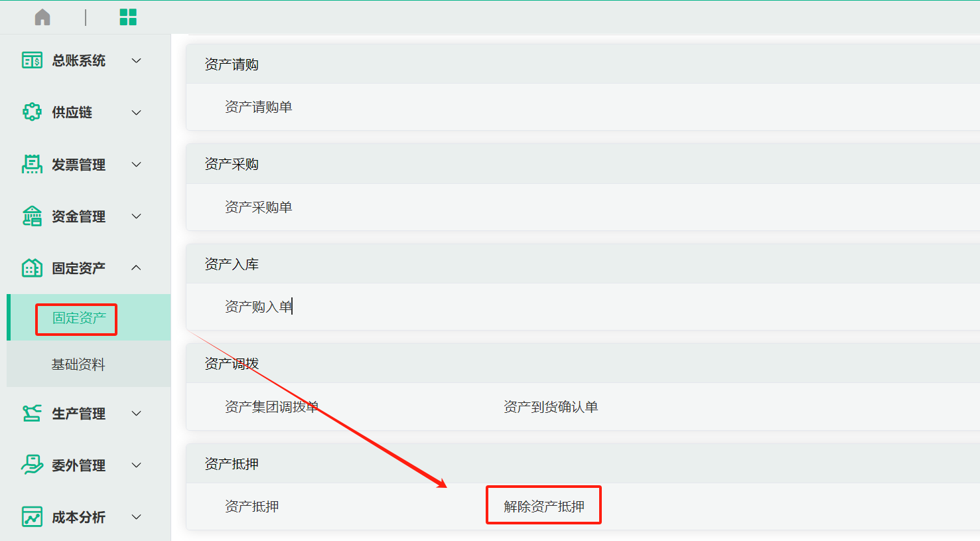The width and height of the screenshot is (980, 541).
Task: Select the 固定资产 submenu item
Action: coord(79,319)
